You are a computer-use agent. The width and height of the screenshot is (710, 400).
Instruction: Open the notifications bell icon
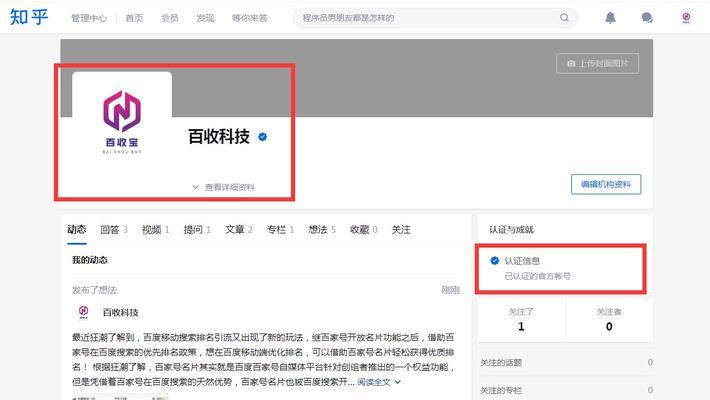pos(610,18)
